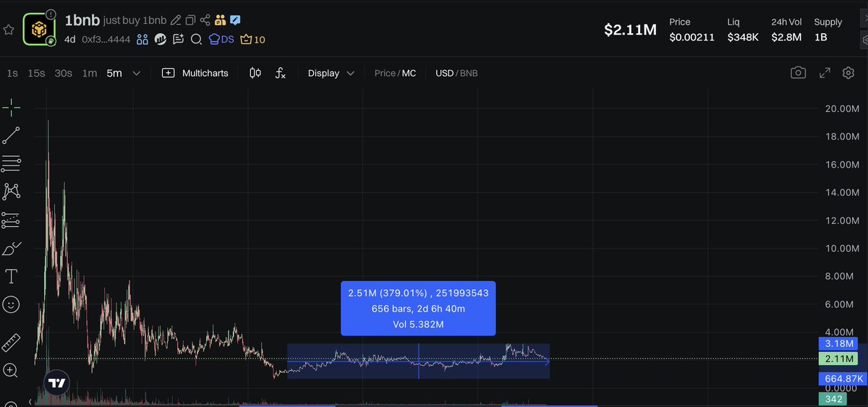Select the forecast projection tool
Viewport: 868px width, 407px height.
11,220
